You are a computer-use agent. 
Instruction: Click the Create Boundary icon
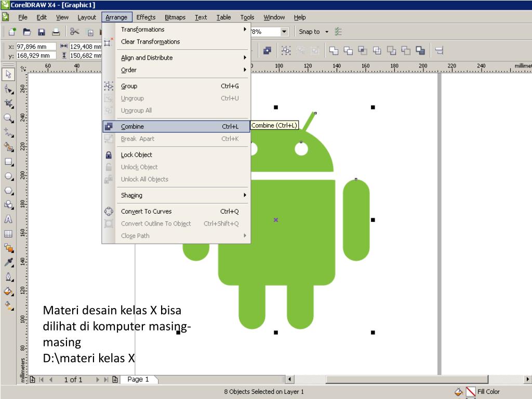[420, 50]
